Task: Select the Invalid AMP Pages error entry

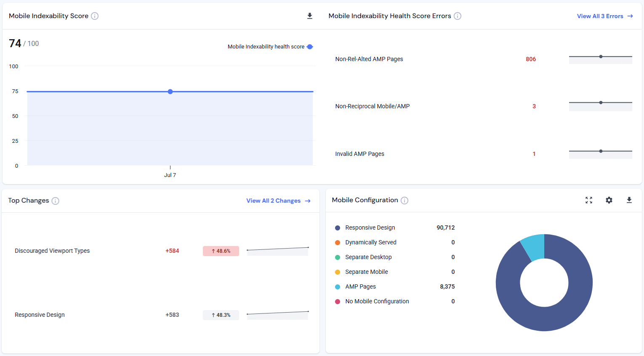Action: (360, 154)
